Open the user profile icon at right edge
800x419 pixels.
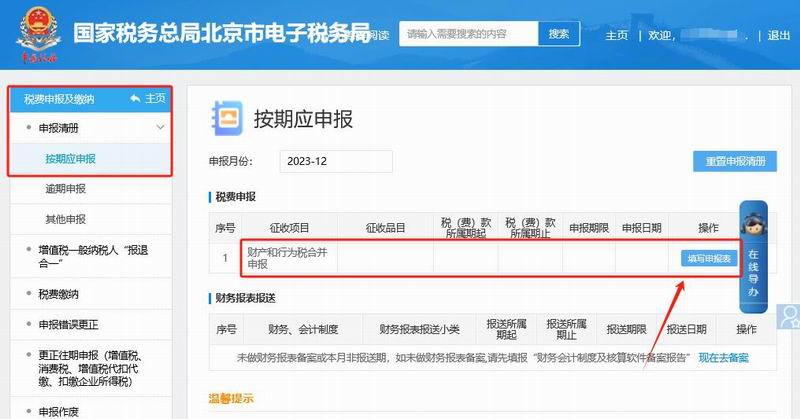(789, 316)
